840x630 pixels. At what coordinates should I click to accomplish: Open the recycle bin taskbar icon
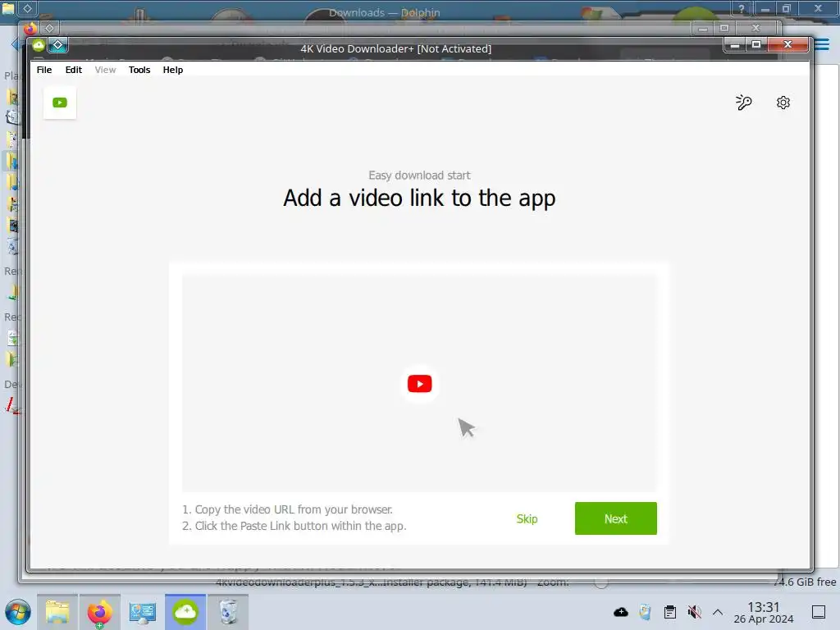click(228, 612)
